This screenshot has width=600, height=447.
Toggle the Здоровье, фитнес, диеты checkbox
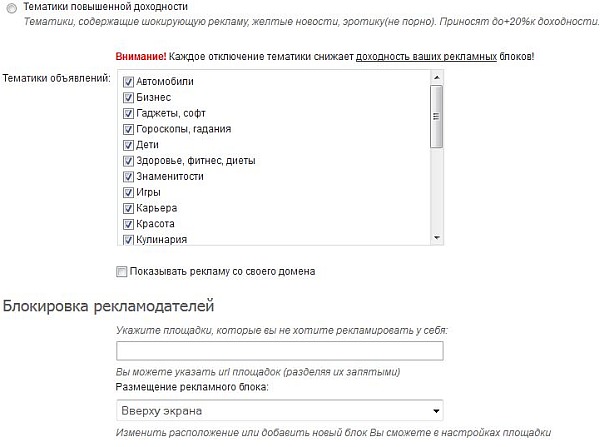[x=128, y=160]
